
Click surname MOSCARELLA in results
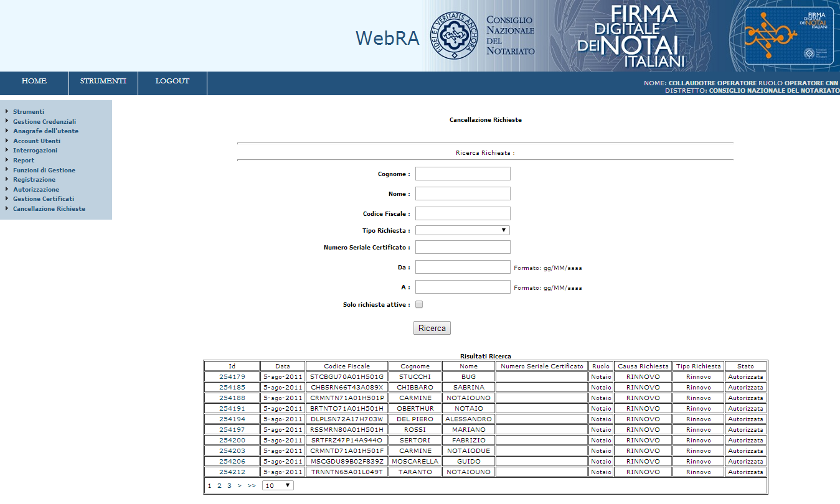pyautogui.click(x=415, y=461)
